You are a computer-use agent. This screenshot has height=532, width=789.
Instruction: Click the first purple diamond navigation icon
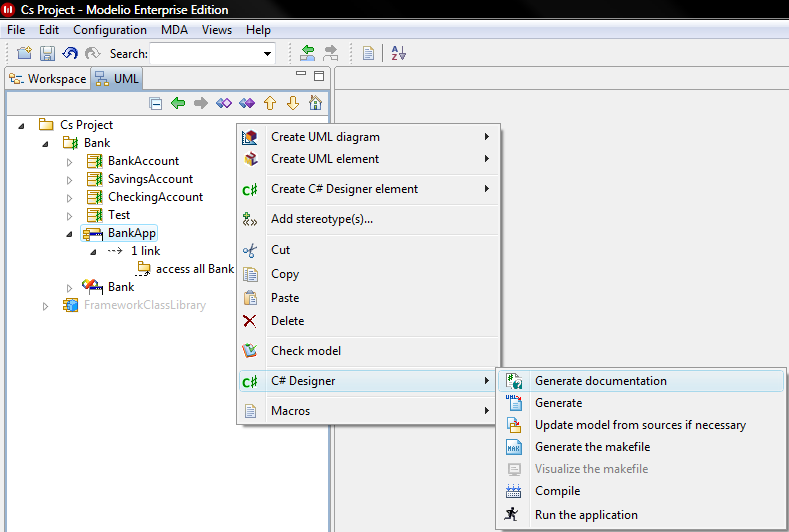click(x=224, y=104)
